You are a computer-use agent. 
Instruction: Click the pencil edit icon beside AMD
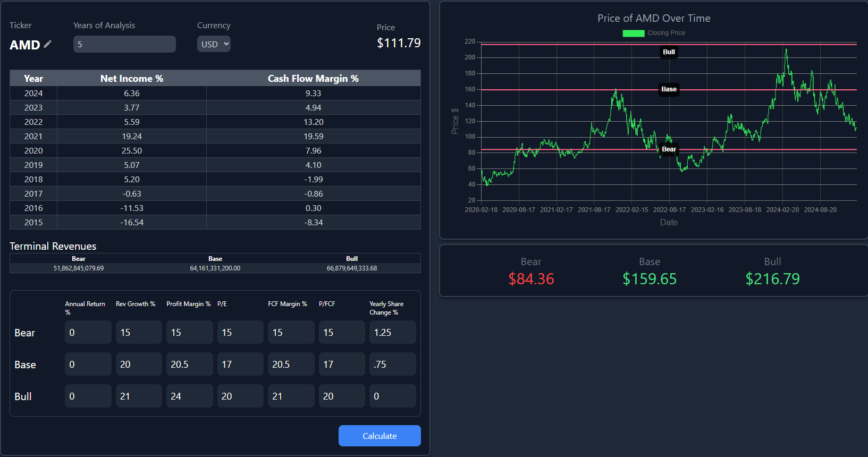click(48, 44)
